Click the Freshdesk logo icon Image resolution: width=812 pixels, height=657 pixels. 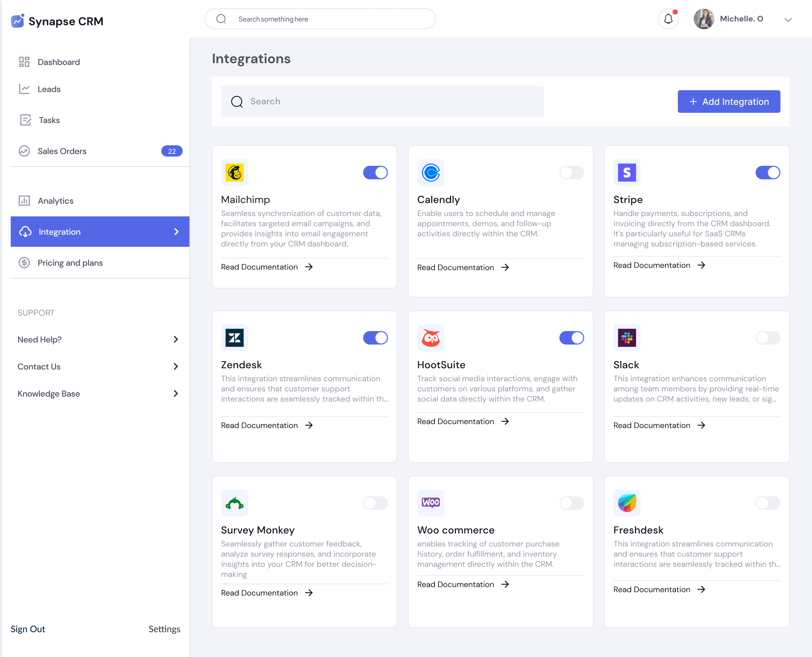tap(627, 503)
